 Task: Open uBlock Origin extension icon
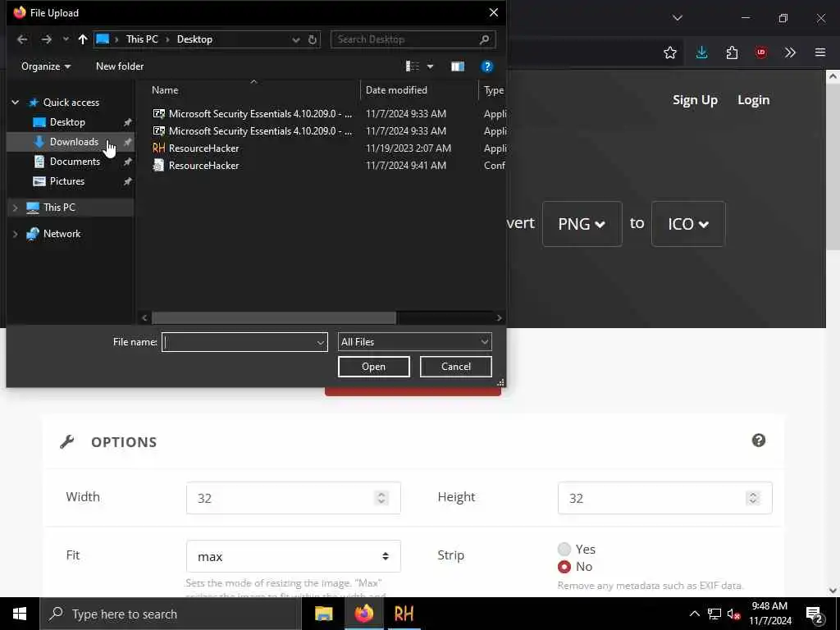coord(760,52)
